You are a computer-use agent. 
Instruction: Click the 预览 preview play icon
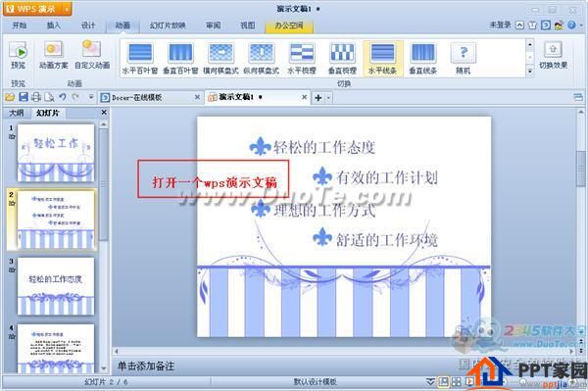(x=18, y=51)
